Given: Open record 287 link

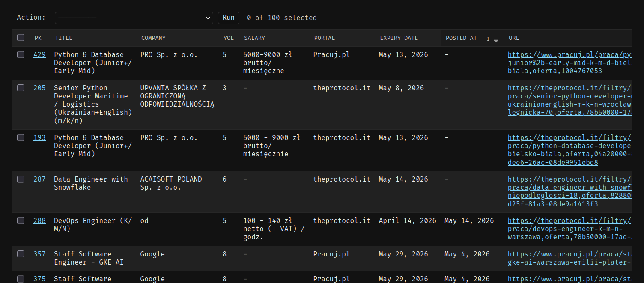Looking at the screenshot, I should click(x=39, y=179).
